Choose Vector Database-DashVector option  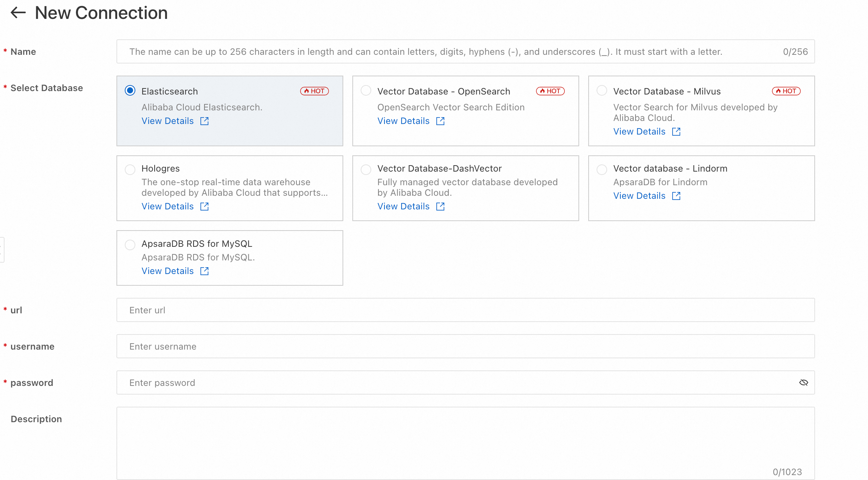pyautogui.click(x=366, y=169)
